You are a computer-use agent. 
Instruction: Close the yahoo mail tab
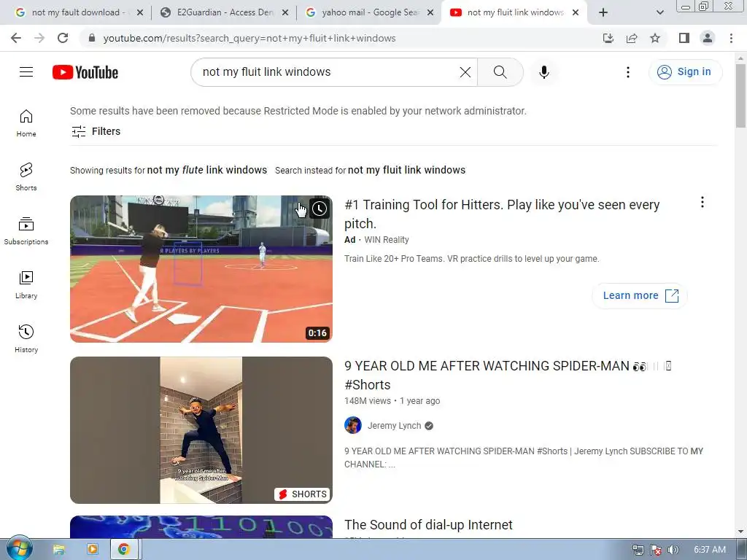coord(430,13)
